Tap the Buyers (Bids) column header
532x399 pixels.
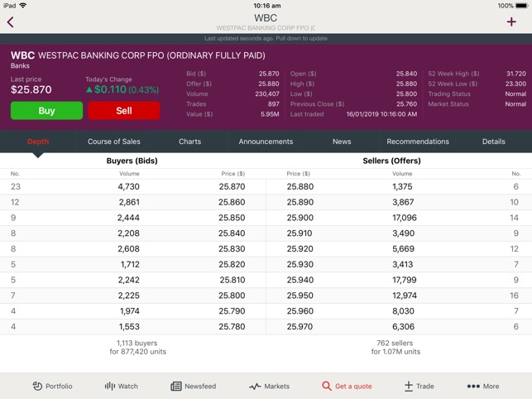coord(132,161)
